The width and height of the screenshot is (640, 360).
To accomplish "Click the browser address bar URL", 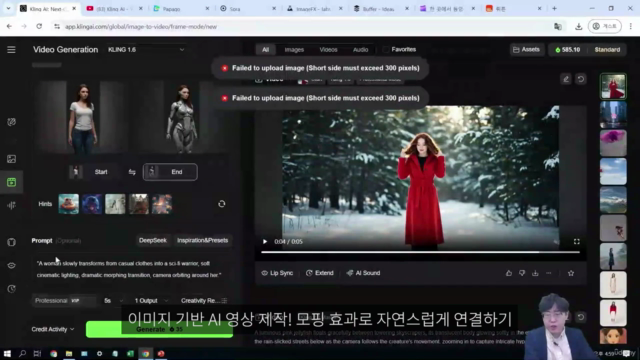I will click(x=141, y=27).
